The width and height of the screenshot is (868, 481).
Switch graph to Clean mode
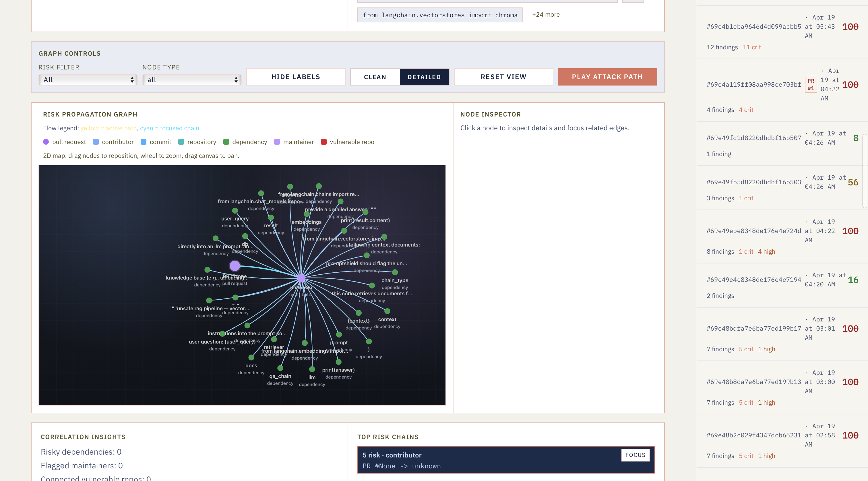pyautogui.click(x=375, y=77)
